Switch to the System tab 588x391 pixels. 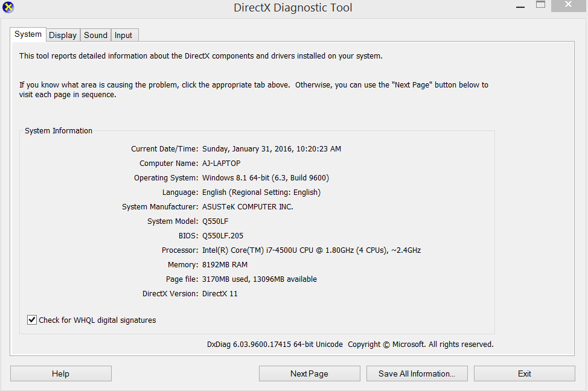pyautogui.click(x=28, y=34)
